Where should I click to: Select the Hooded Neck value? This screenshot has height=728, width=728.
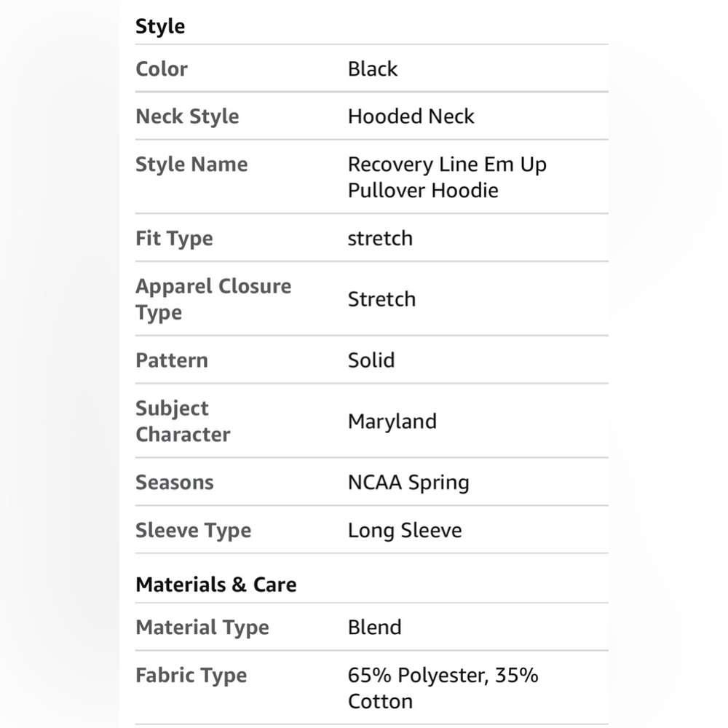point(411,116)
